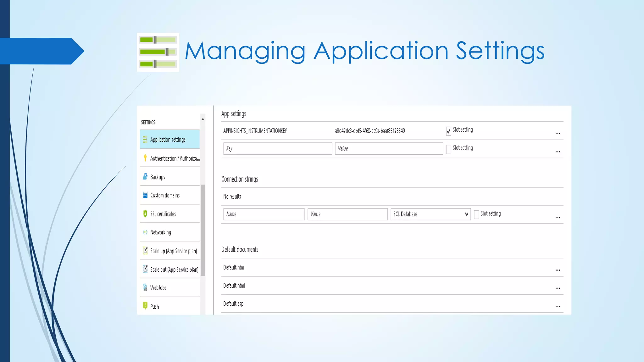The image size is (644, 362).
Task: Click the app setting Value field
Action: pyautogui.click(x=389, y=148)
